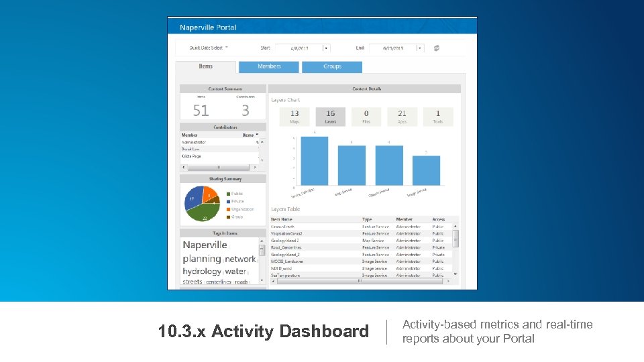644x362 pixels.
Task: Click the Tags panel scrollbar thumb
Action: (262, 249)
